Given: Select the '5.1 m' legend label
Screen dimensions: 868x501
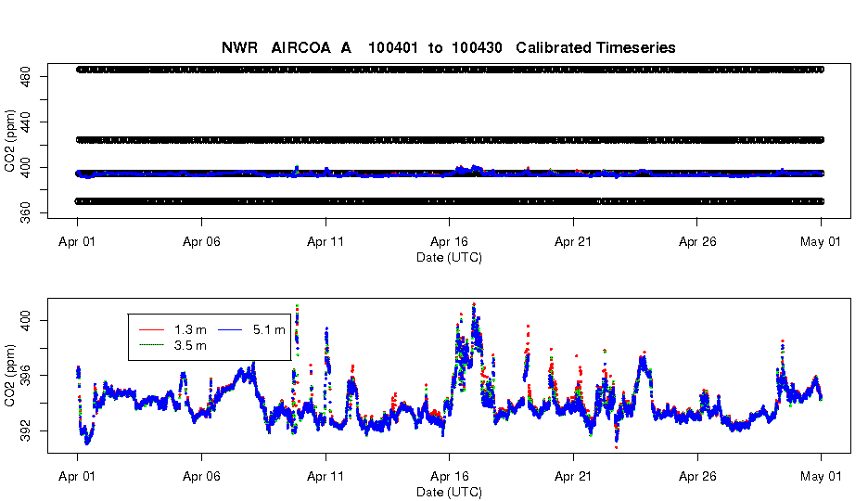Looking at the screenshot, I should point(269,330).
